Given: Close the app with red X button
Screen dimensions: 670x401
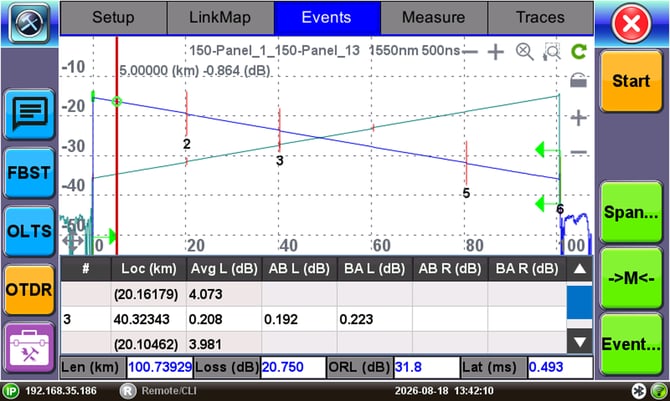Looking at the screenshot, I should point(631,24).
